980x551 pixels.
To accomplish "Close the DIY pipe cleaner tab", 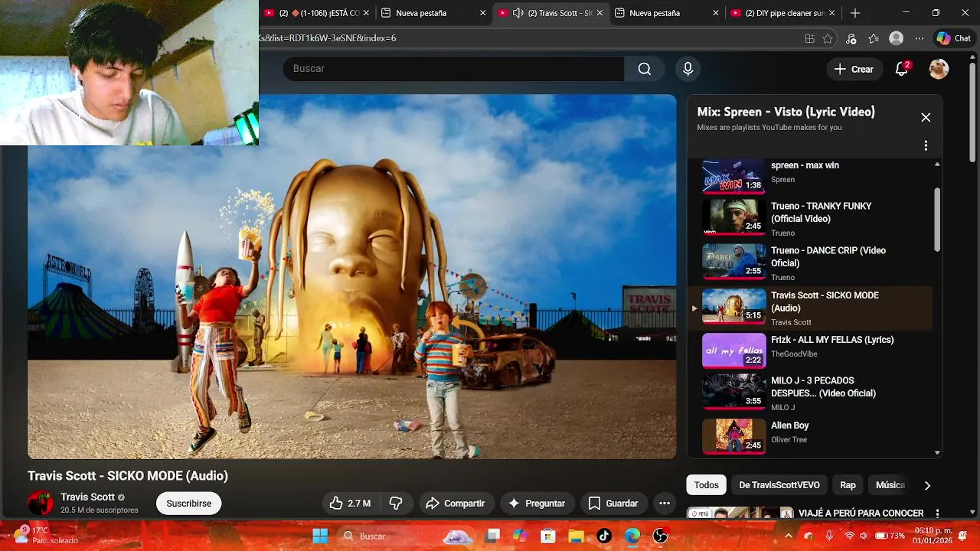I will pyautogui.click(x=831, y=13).
